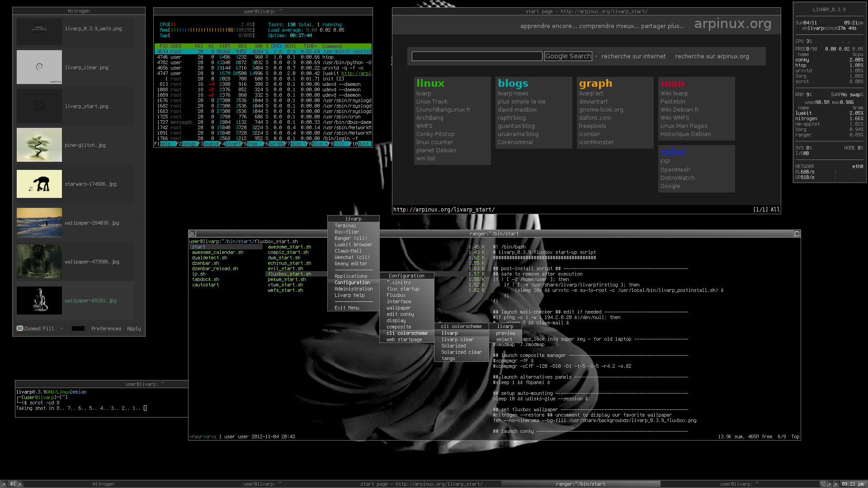Viewport: 868px width, 488px height.
Task: Click 'preview' in livarp colorscheme submenu
Action: 505,333
